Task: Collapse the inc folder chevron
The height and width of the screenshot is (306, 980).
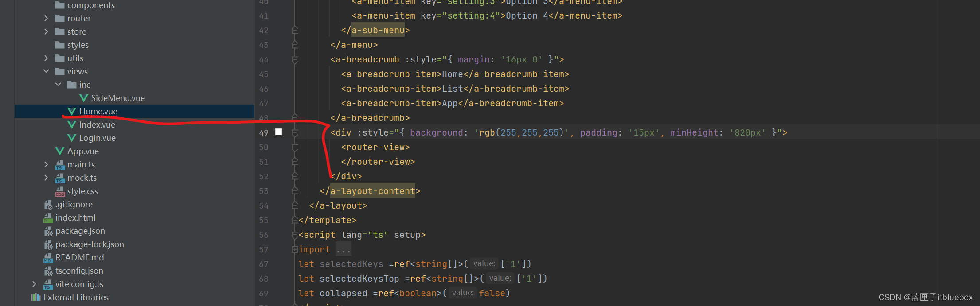Action: pos(58,85)
